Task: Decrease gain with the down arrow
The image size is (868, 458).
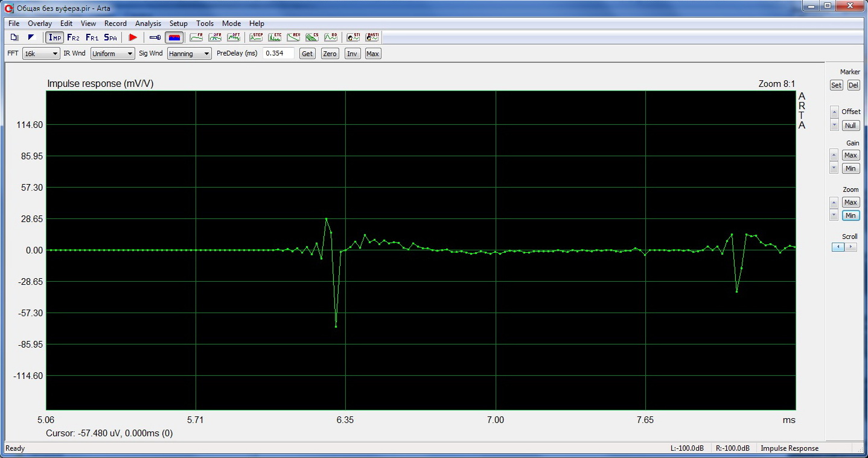Action: click(834, 168)
